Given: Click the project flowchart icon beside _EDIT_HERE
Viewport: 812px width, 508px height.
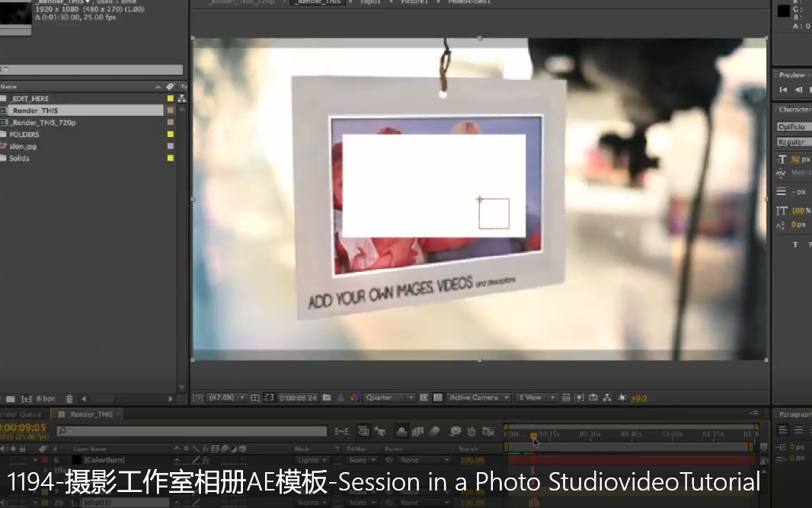Looking at the screenshot, I should click(182, 98).
